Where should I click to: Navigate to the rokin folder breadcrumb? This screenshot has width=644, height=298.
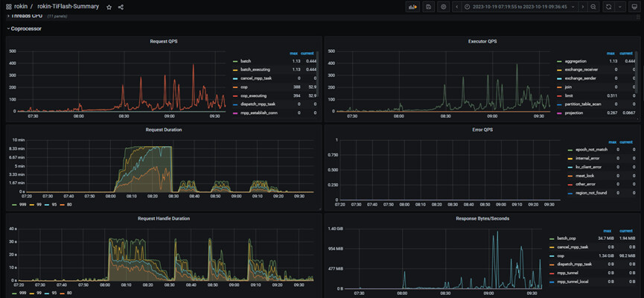(20, 7)
